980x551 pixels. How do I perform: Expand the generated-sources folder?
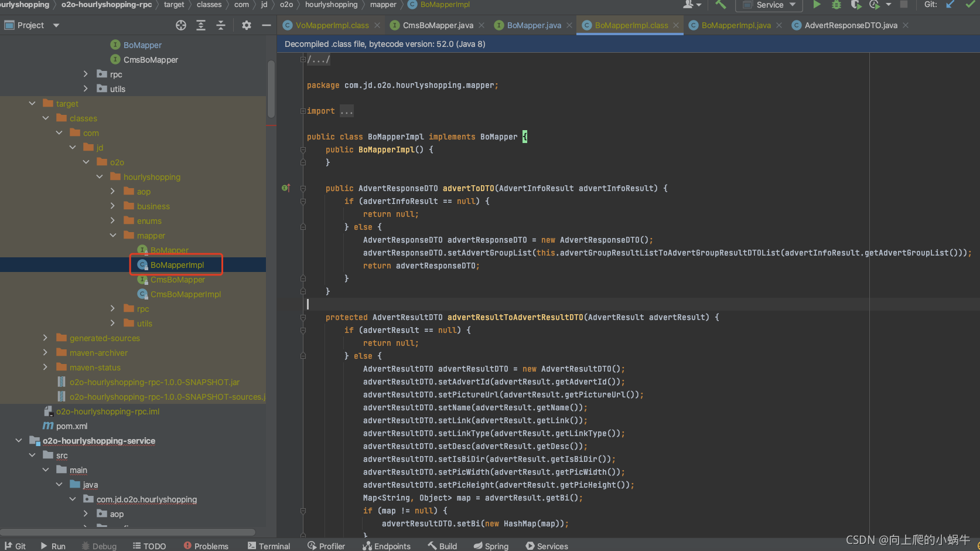45,338
